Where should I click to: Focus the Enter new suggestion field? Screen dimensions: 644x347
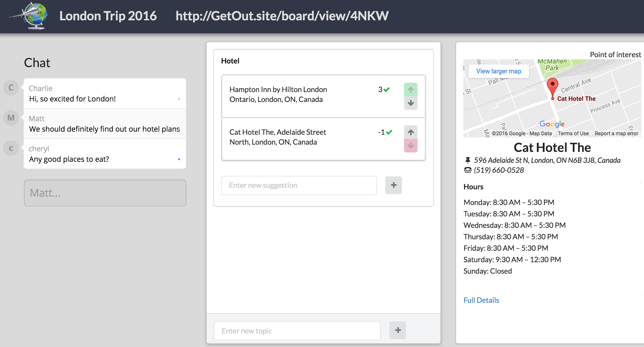[299, 185]
